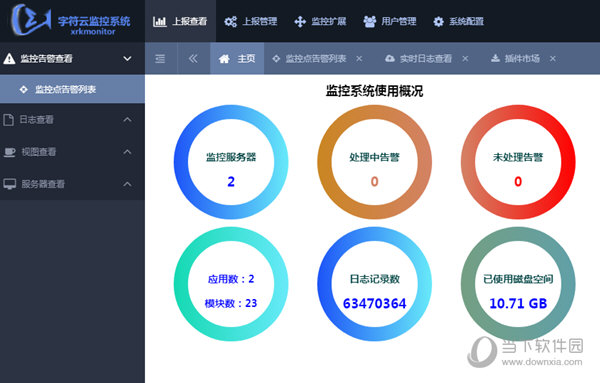Close the 插件市场 tab
The image size is (600, 383).
coord(553,59)
